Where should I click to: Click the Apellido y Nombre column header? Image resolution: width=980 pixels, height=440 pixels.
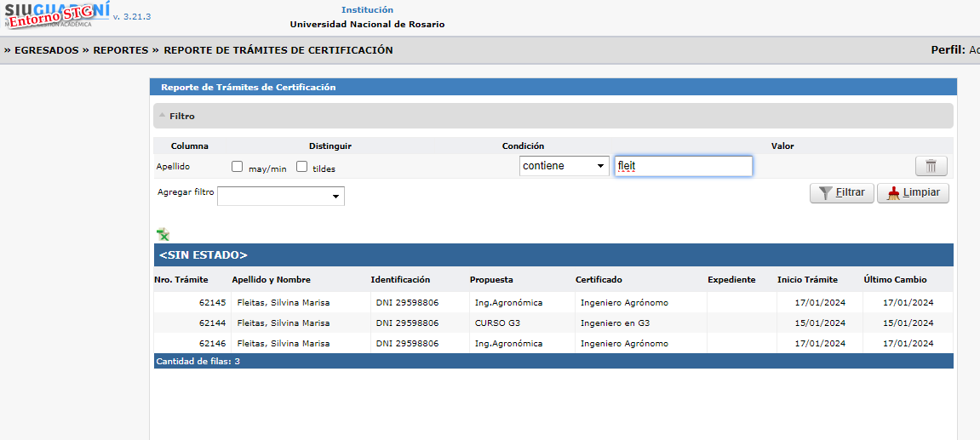coord(272,279)
